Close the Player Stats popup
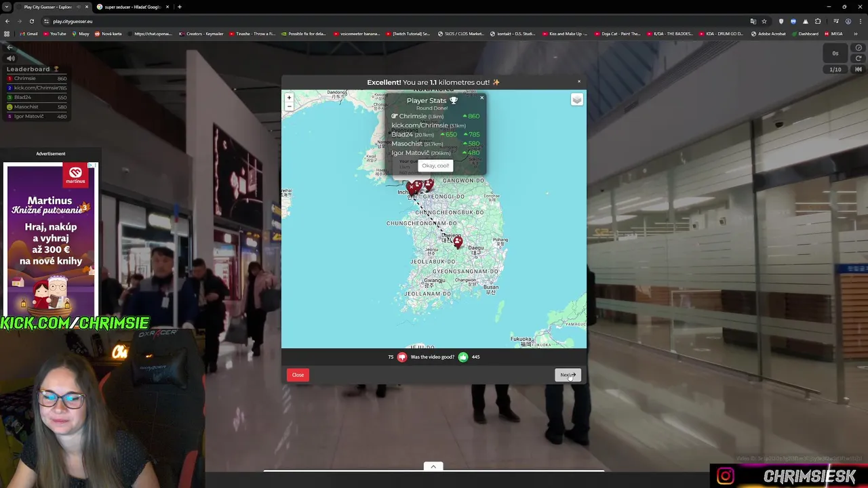The width and height of the screenshot is (868, 488). tap(481, 98)
